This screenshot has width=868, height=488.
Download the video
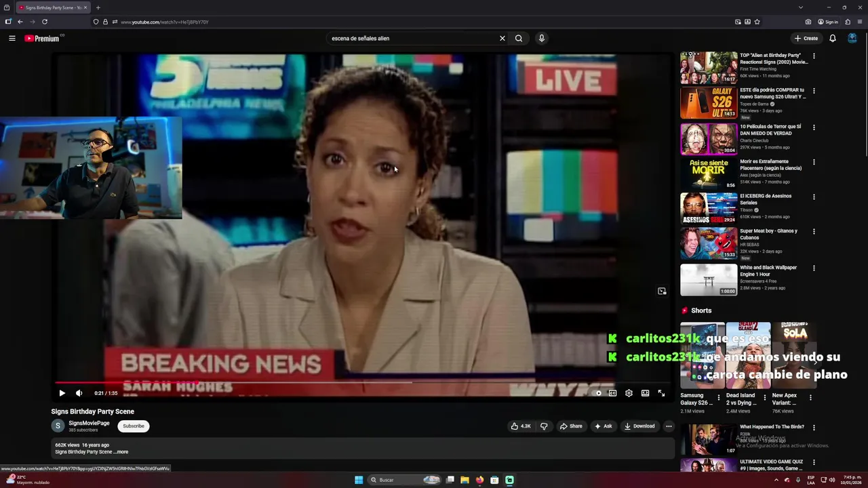pyautogui.click(x=639, y=426)
